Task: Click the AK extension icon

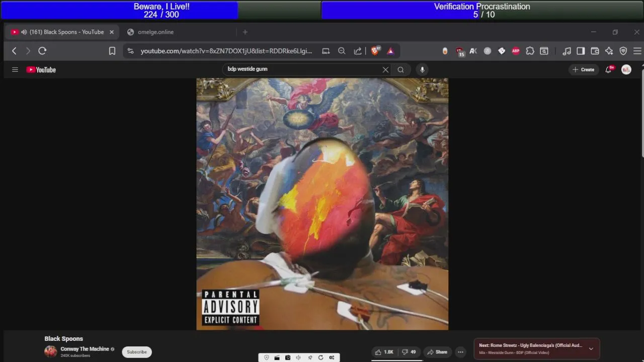Action: click(473, 51)
